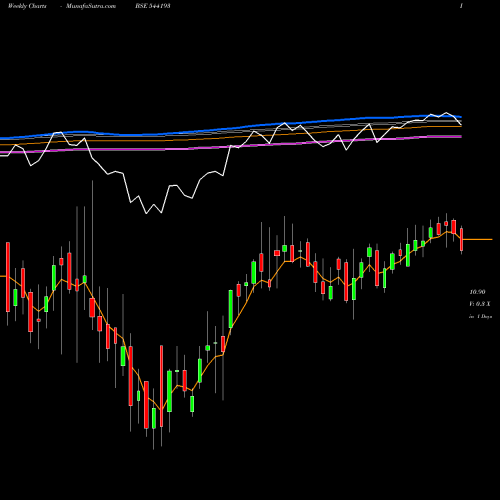Screen dimensions: 500x500
Task: Click the 'Weekly Charts' title text
Action: pos(27,6)
